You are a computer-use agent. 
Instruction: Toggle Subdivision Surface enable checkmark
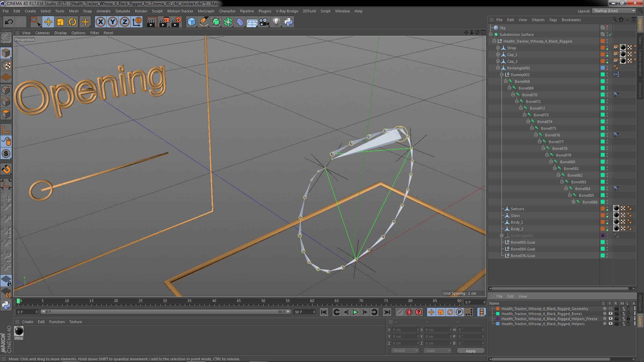(610, 35)
